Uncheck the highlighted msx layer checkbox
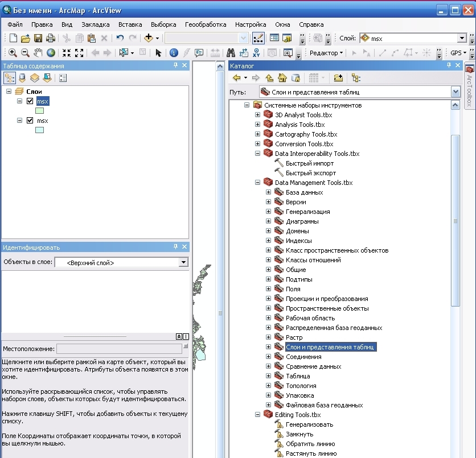Screen dimensions: 476x458 (x=30, y=101)
